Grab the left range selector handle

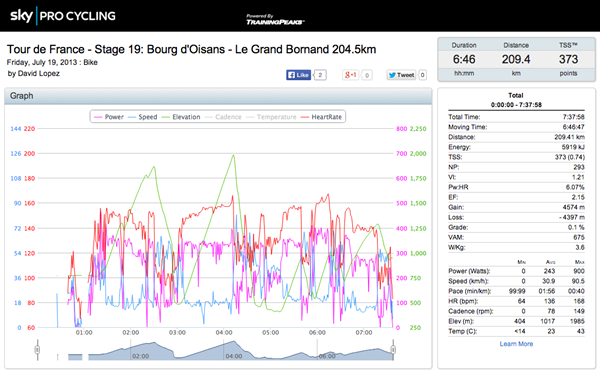37,349
